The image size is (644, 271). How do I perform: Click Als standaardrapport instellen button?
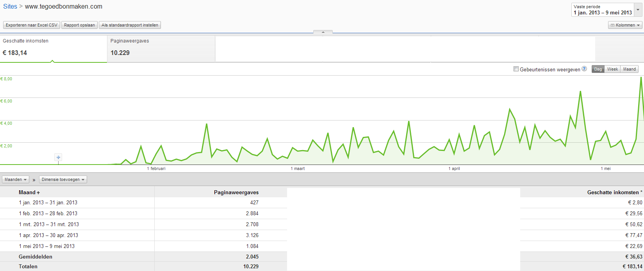click(130, 25)
